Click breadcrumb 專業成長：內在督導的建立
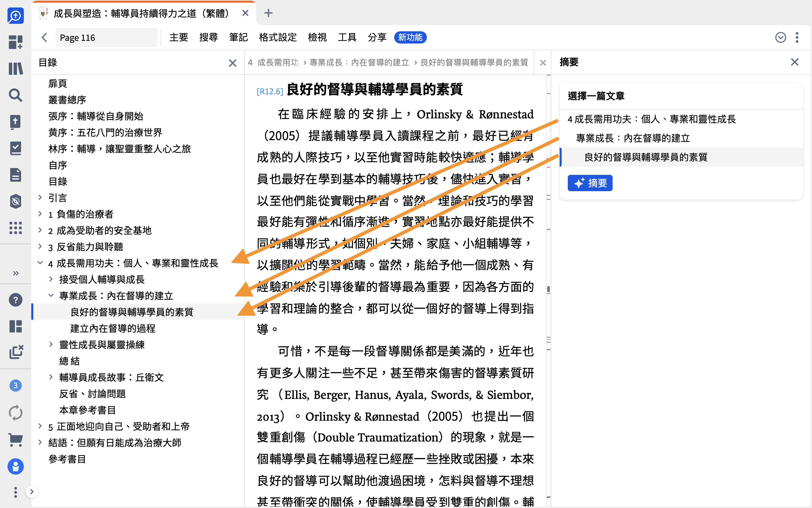The height and width of the screenshot is (508, 812). coord(359,63)
